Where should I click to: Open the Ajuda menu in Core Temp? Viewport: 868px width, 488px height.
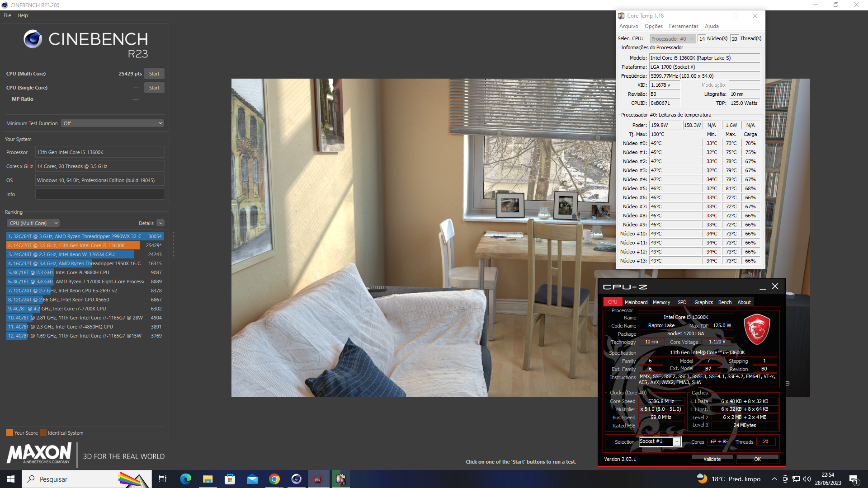(712, 26)
